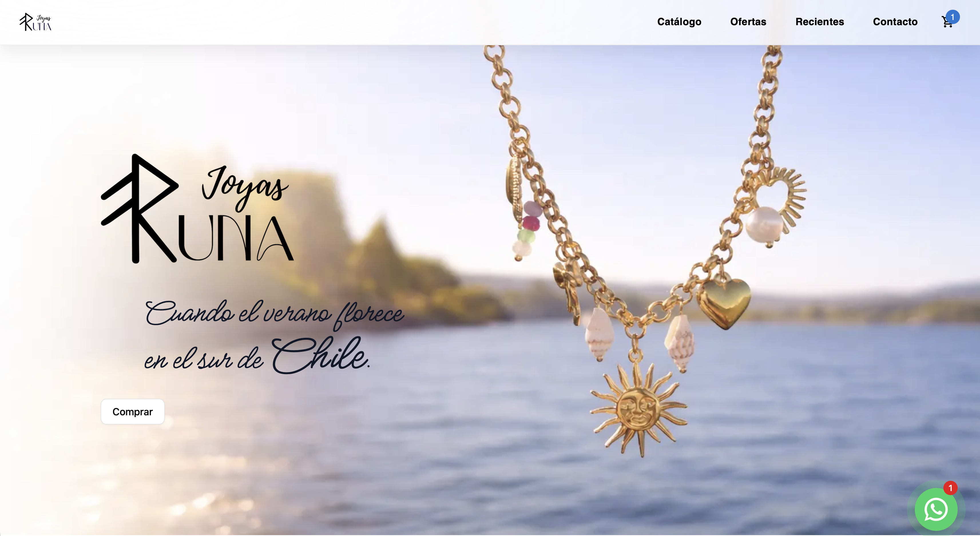Click the colored beads charm
The width and height of the screenshot is (980, 536).
point(528,230)
